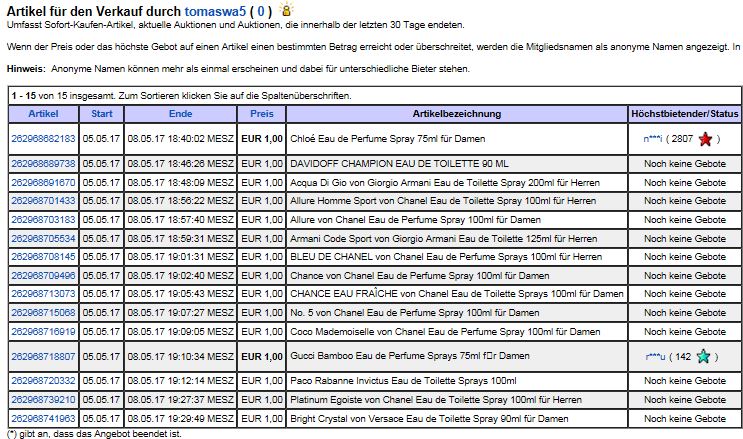
Task: Open item 262968701433
Action: tap(43, 201)
